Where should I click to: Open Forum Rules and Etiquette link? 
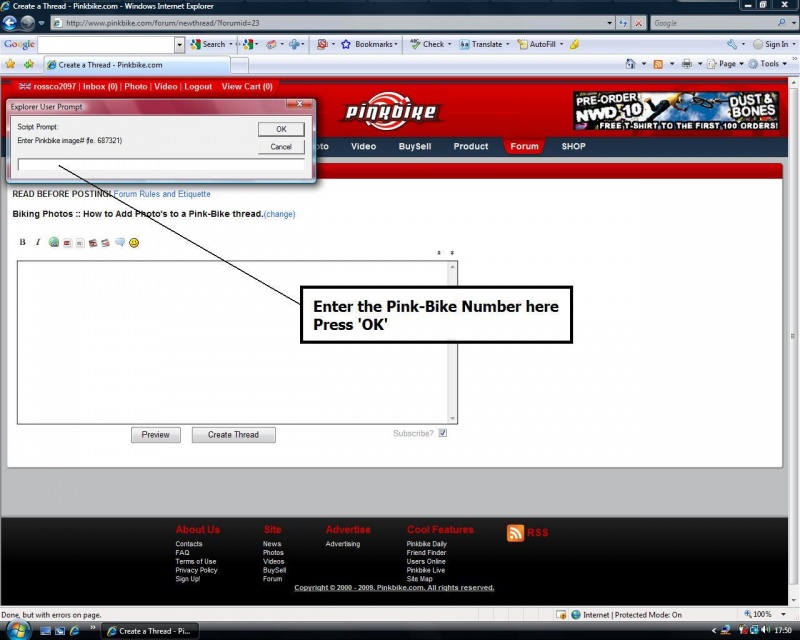click(162, 194)
